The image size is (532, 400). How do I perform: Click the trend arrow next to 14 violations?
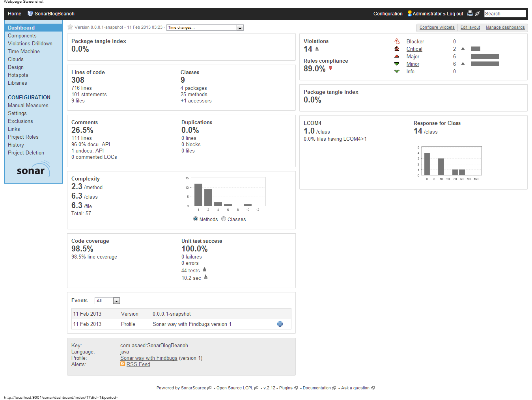317,49
